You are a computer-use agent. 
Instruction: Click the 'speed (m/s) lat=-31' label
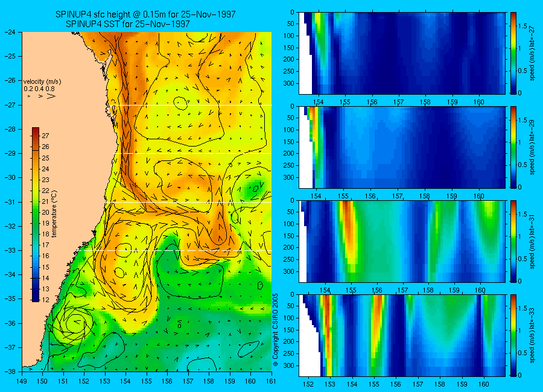click(533, 241)
